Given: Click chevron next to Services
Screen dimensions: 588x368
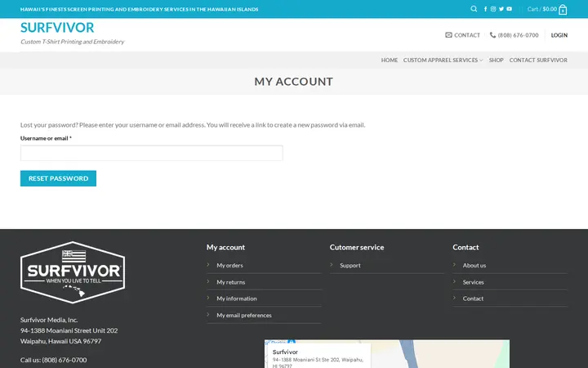Looking at the screenshot, I should (455, 281).
